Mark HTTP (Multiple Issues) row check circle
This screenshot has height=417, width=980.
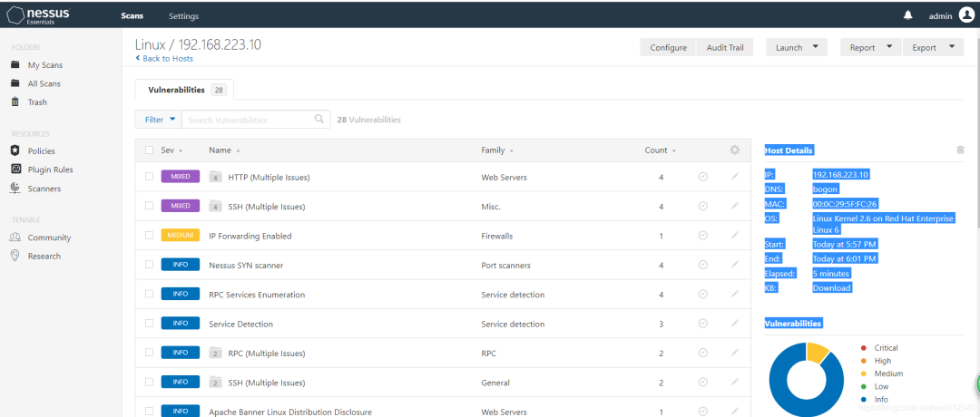point(702,177)
